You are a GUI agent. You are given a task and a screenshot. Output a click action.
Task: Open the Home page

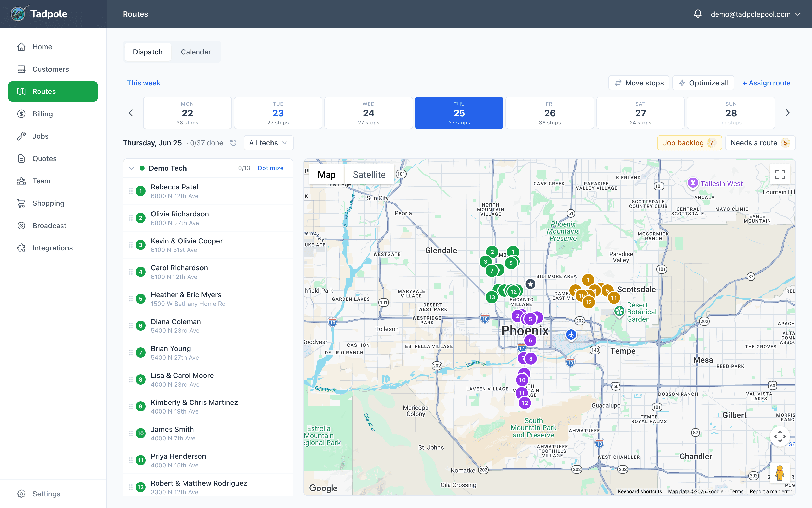click(53, 47)
